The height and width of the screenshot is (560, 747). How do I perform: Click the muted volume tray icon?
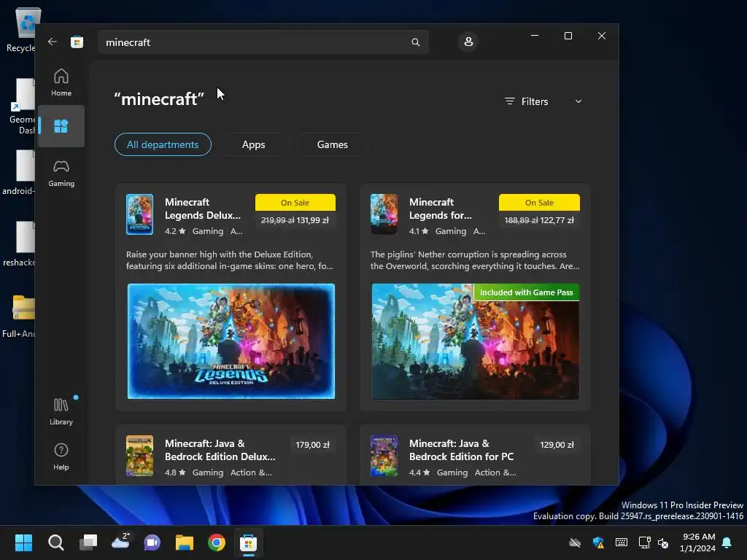pyautogui.click(x=663, y=542)
